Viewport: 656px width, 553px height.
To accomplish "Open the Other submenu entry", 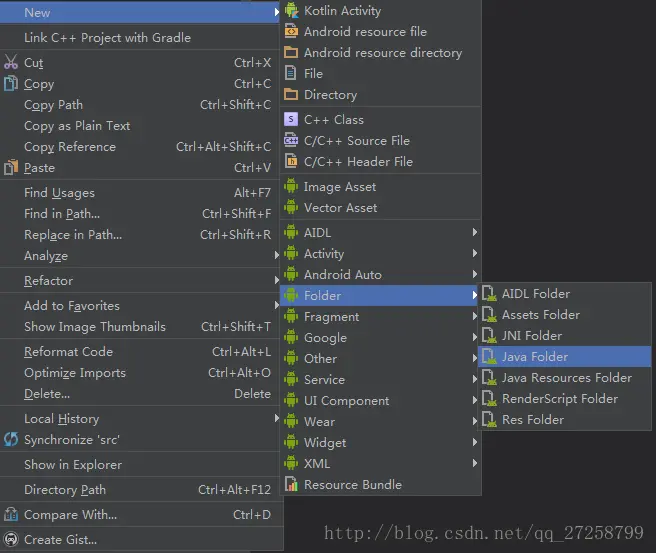I will 381,358.
